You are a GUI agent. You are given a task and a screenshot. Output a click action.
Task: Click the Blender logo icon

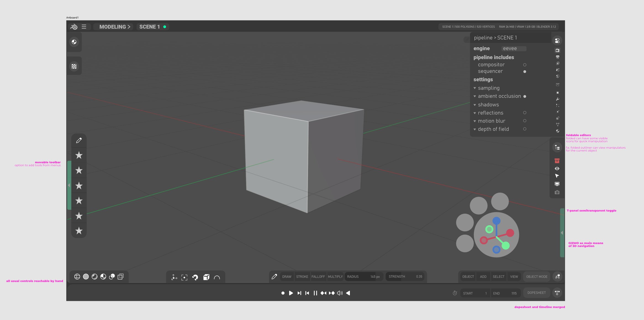(74, 27)
